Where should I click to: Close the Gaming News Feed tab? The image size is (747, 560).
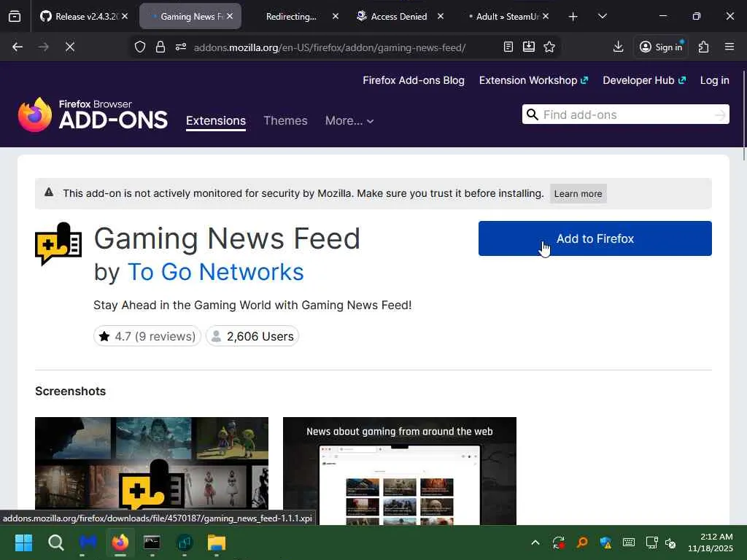[x=230, y=16]
